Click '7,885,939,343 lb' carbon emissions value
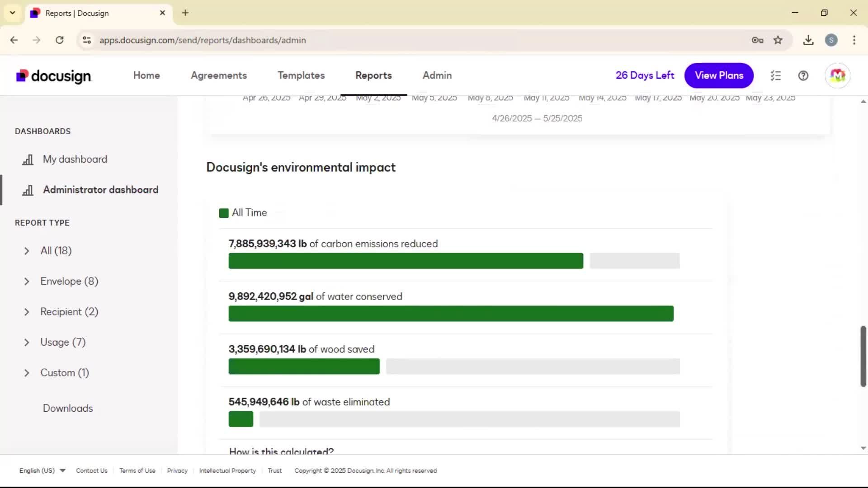 (x=268, y=244)
